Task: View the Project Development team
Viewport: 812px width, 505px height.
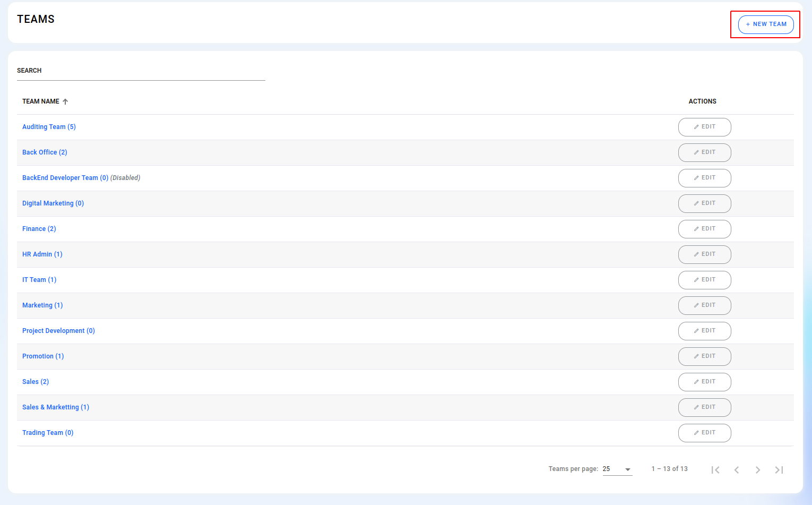Action: (58, 331)
